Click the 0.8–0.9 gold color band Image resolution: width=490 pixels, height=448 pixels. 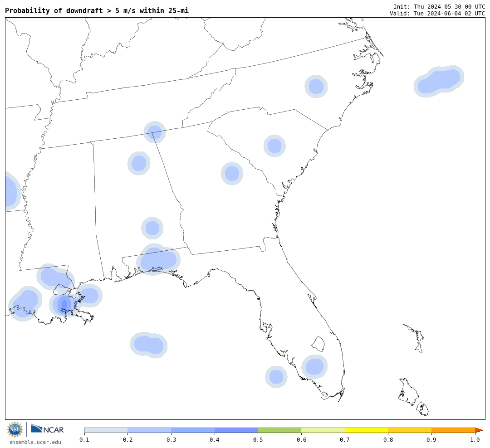click(x=410, y=430)
